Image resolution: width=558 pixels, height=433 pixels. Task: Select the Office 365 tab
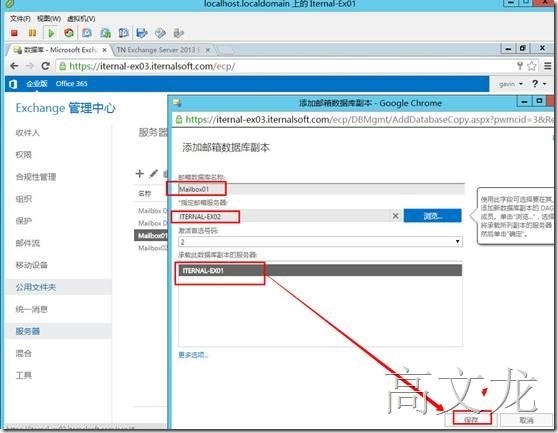[x=71, y=84]
